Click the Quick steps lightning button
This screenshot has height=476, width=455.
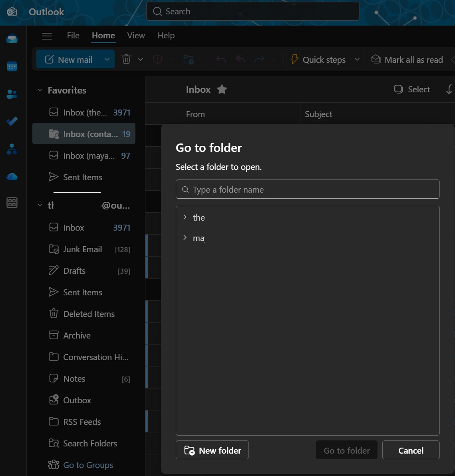click(x=318, y=60)
